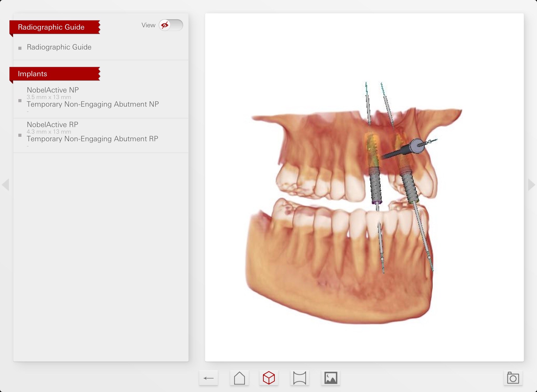This screenshot has width=537, height=392.
Task: Click the back arrow button
Action: [x=208, y=378]
